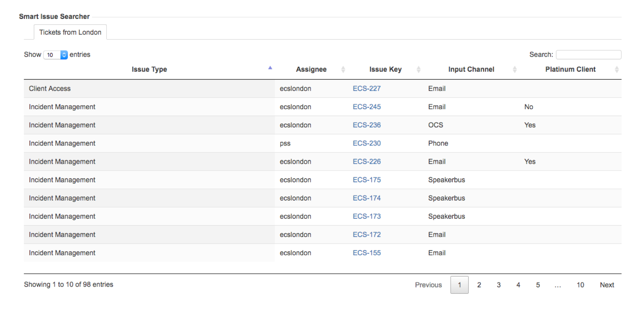Image resolution: width=644 pixels, height=315 pixels.
Task: Click Assignee column sort arrows
Action: [x=343, y=70]
